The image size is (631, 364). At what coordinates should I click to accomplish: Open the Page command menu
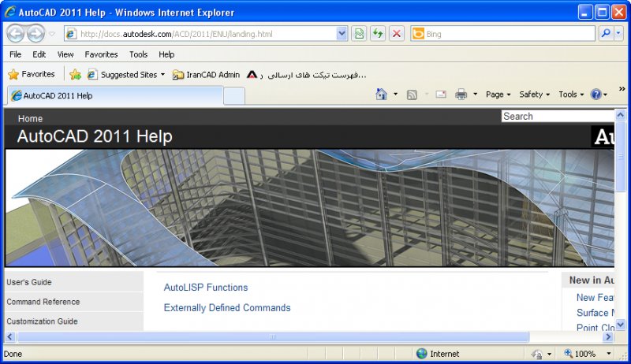tap(498, 95)
